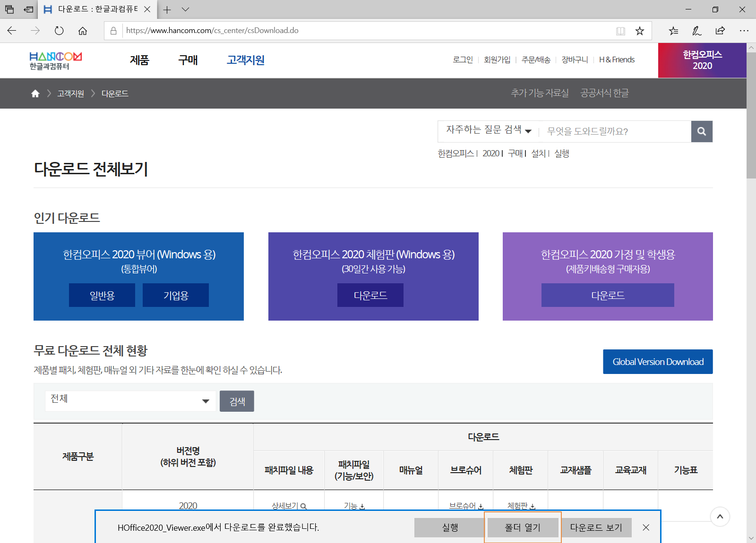
Task: Click scrollbar down arrow
Action: coord(751,538)
